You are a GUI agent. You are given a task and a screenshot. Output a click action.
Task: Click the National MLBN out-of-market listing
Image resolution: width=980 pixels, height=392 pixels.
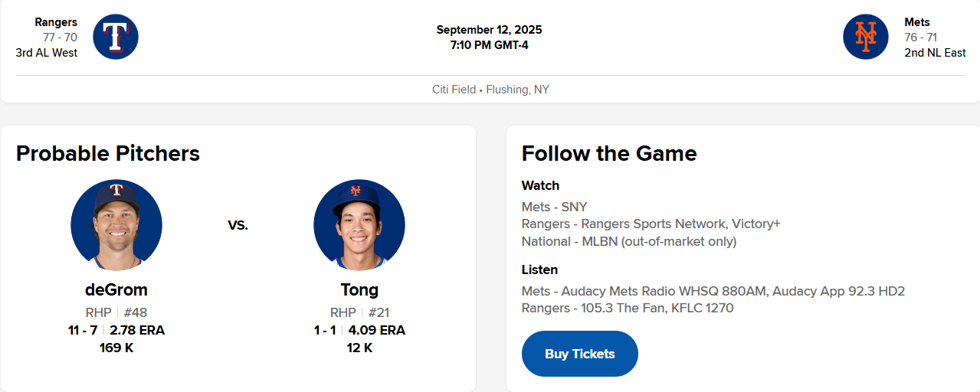click(628, 241)
